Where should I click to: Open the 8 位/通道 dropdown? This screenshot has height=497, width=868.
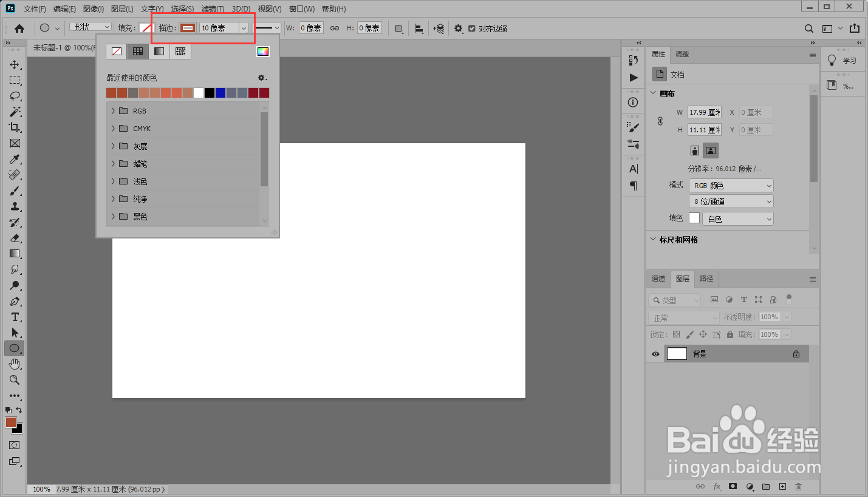(x=731, y=201)
